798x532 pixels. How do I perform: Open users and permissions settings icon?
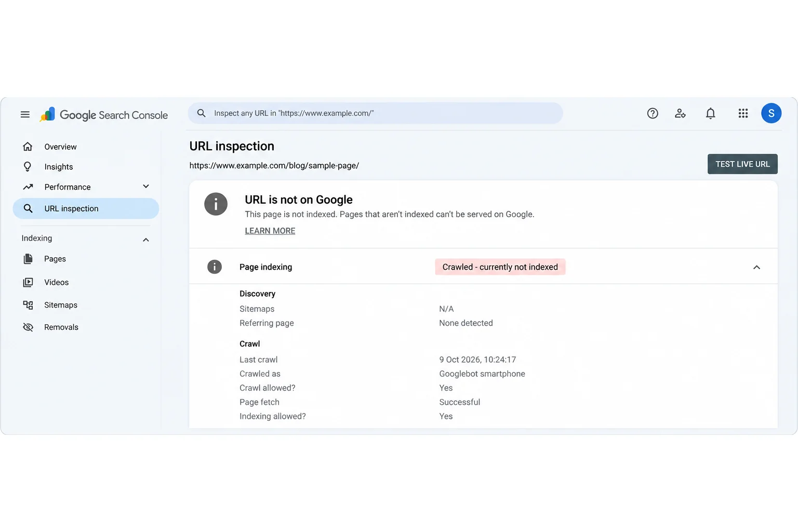(x=680, y=113)
